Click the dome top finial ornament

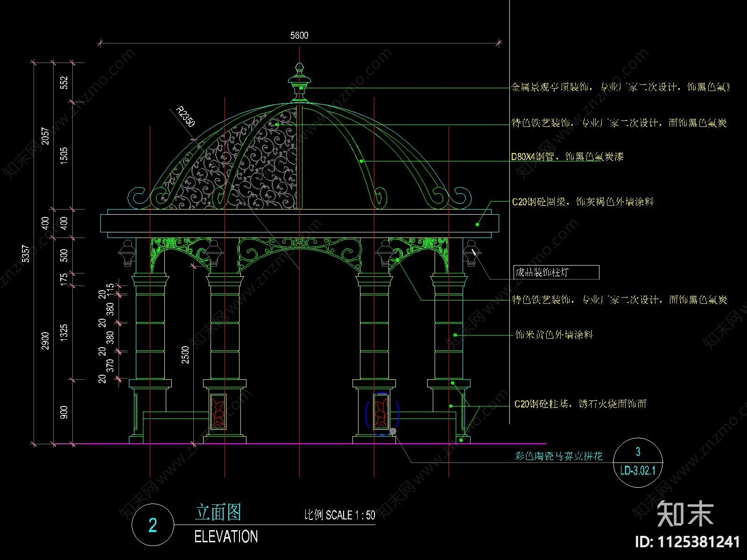pos(300,83)
